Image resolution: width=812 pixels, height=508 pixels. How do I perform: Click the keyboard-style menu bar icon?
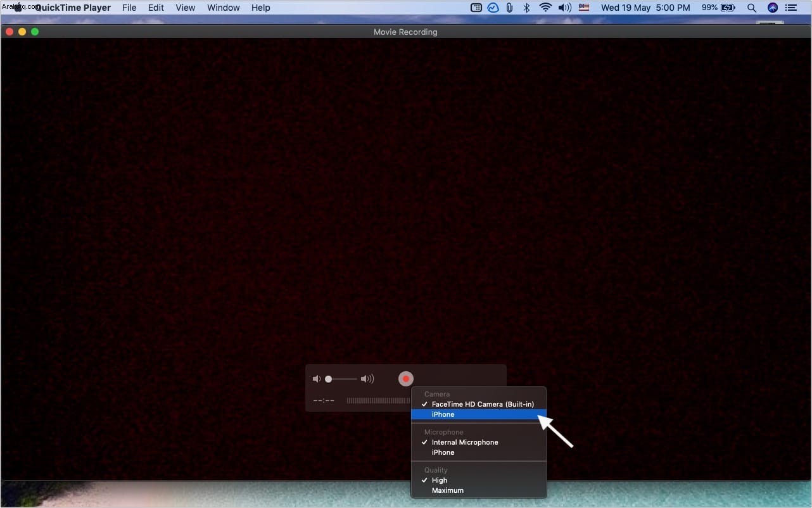pos(476,8)
